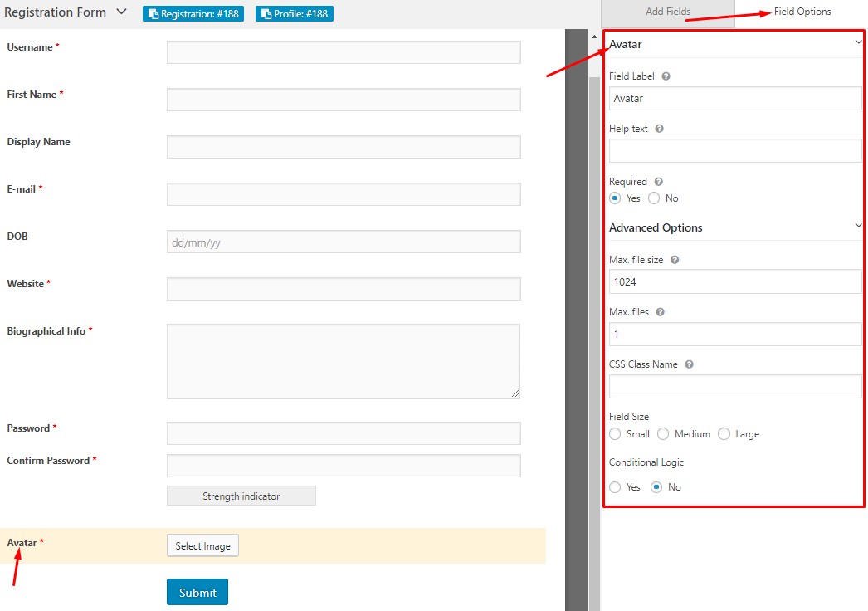Select Medium field size
Viewport: 868px width, 611px height.
(663, 434)
